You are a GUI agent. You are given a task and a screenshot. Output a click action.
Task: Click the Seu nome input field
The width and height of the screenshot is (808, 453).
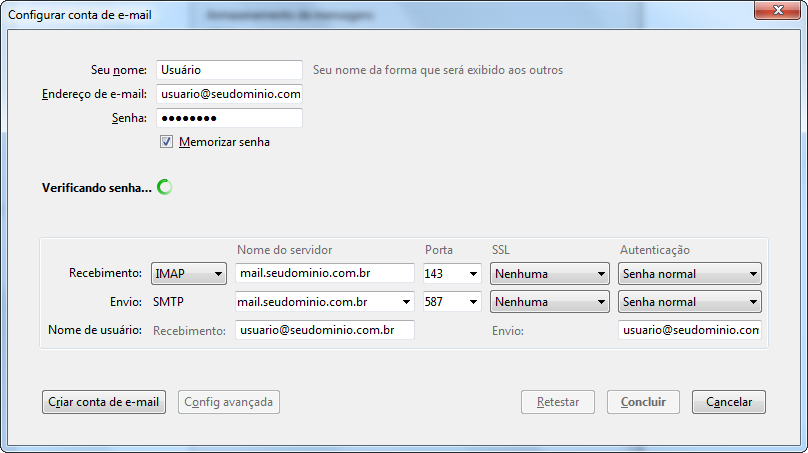(x=229, y=70)
